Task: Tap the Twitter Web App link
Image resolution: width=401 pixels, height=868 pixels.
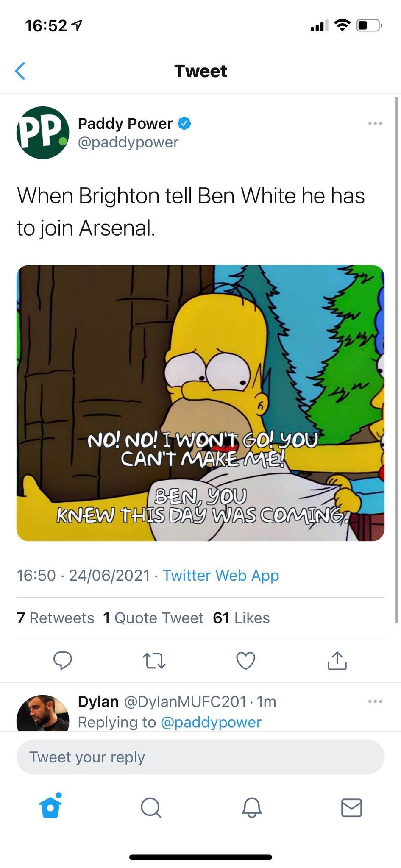Action: point(221,575)
